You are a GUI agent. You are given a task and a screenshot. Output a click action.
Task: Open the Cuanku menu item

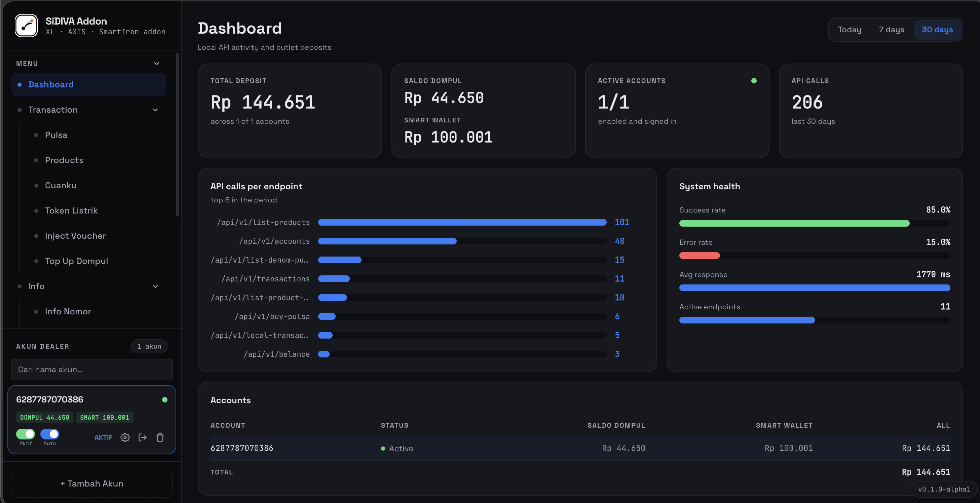61,185
